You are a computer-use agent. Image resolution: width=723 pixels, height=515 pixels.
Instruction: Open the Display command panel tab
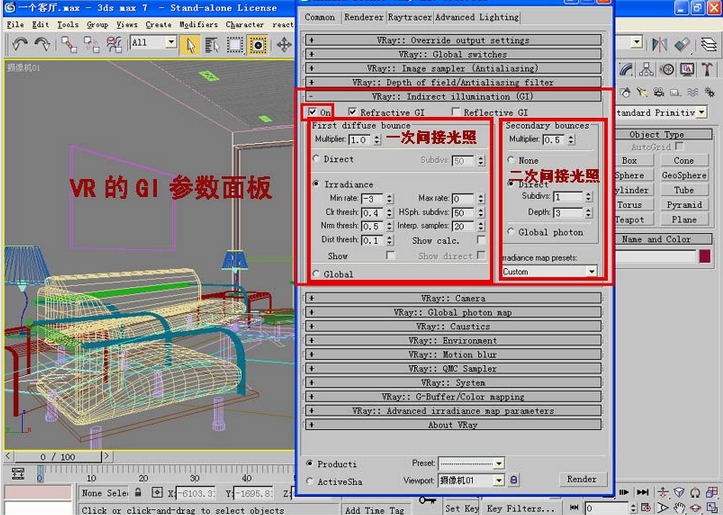click(687, 70)
